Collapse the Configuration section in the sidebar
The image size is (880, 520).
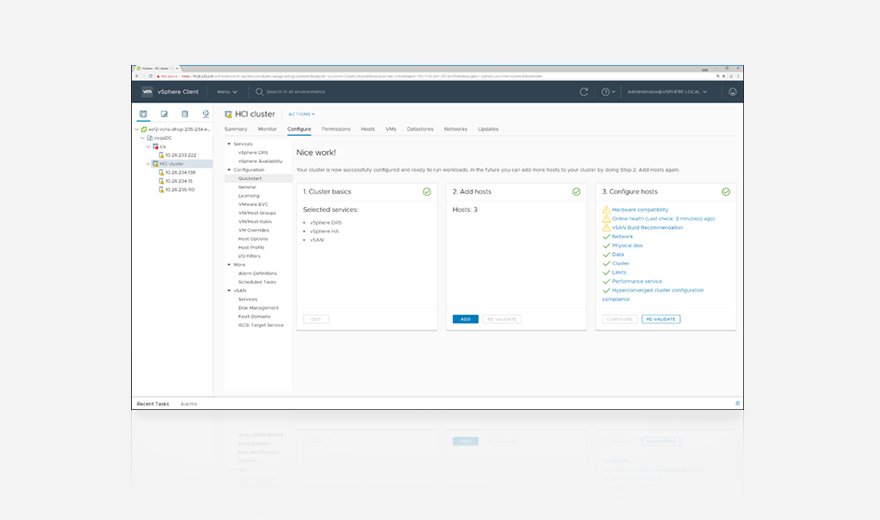pyautogui.click(x=229, y=170)
